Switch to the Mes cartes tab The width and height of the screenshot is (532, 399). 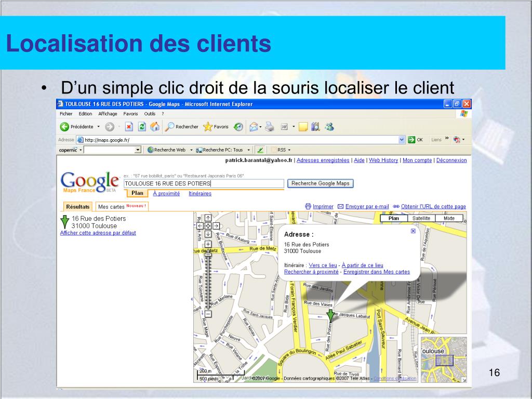coord(122,207)
